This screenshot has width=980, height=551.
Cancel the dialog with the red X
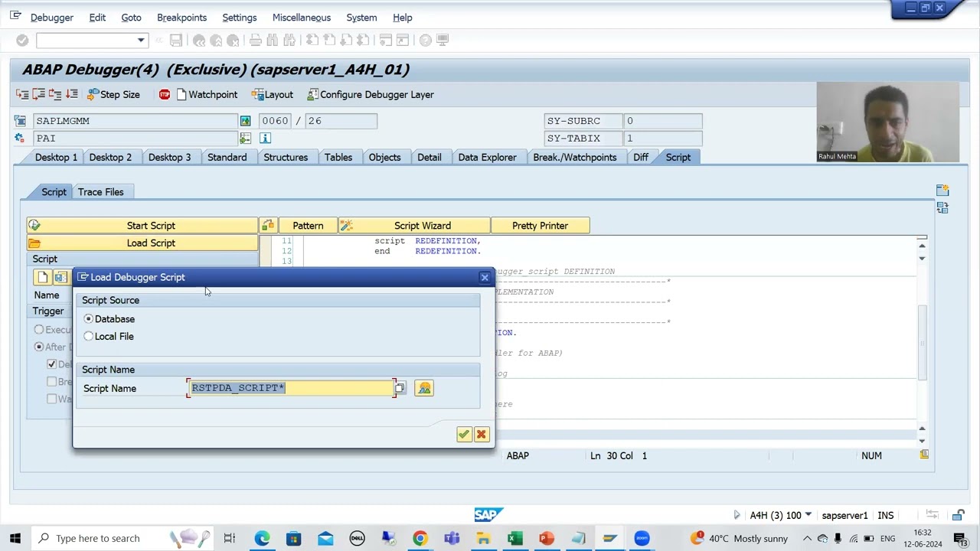coord(482,435)
